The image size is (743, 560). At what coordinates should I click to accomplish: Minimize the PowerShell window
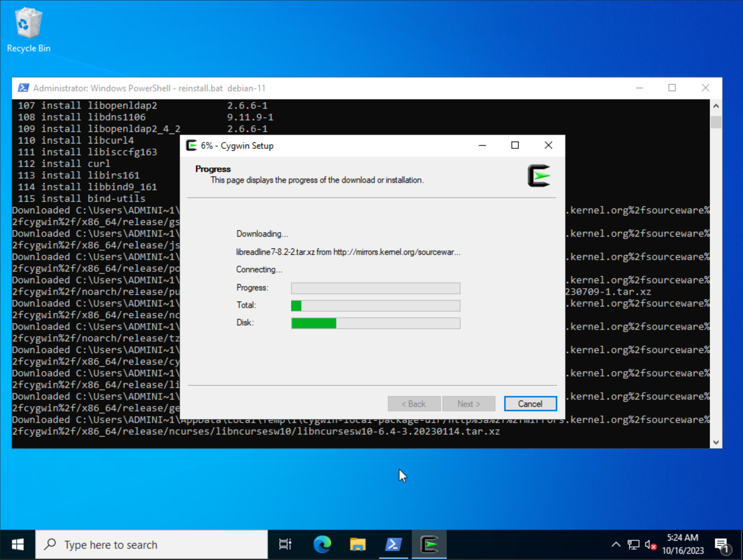639,88
